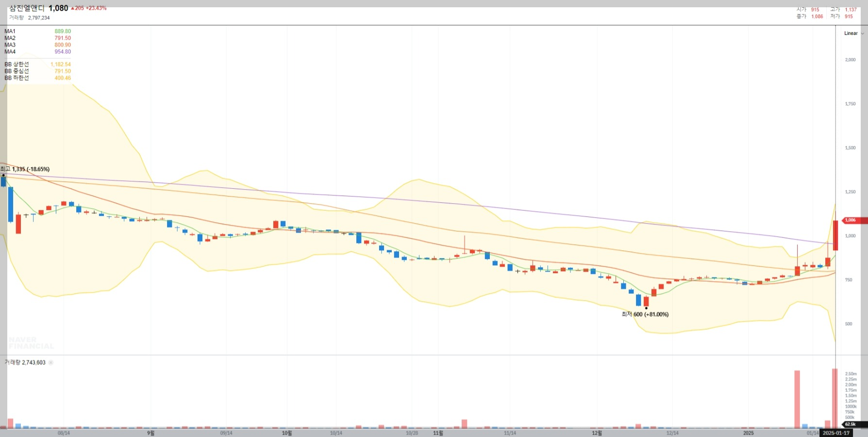Click the 10/28 date on time axis
868x437 pixels.
pos(412,433)
